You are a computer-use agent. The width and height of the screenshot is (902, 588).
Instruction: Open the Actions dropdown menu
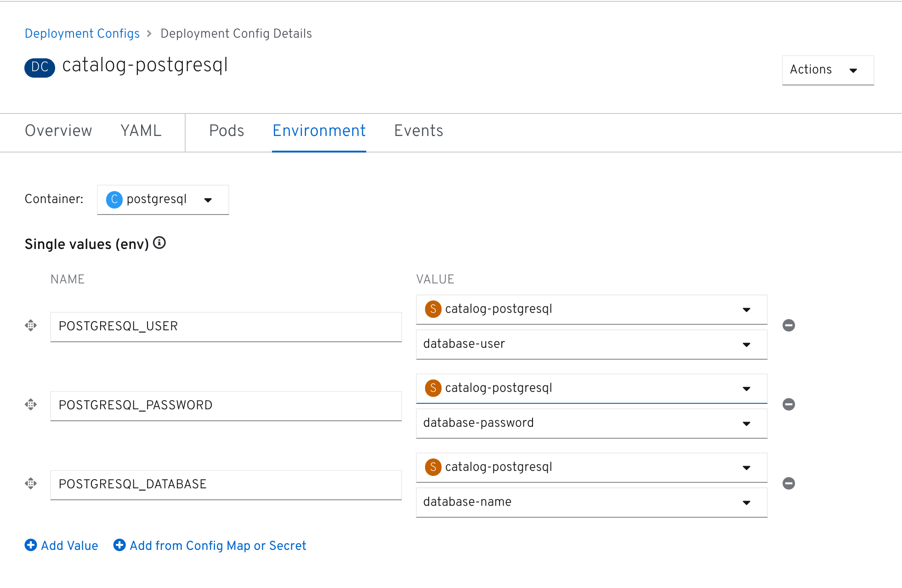(828, 70)
